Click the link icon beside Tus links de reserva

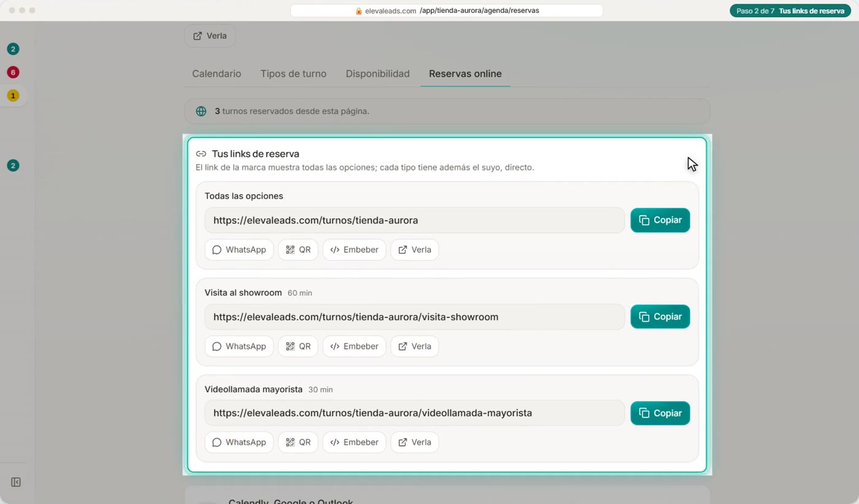201,154
